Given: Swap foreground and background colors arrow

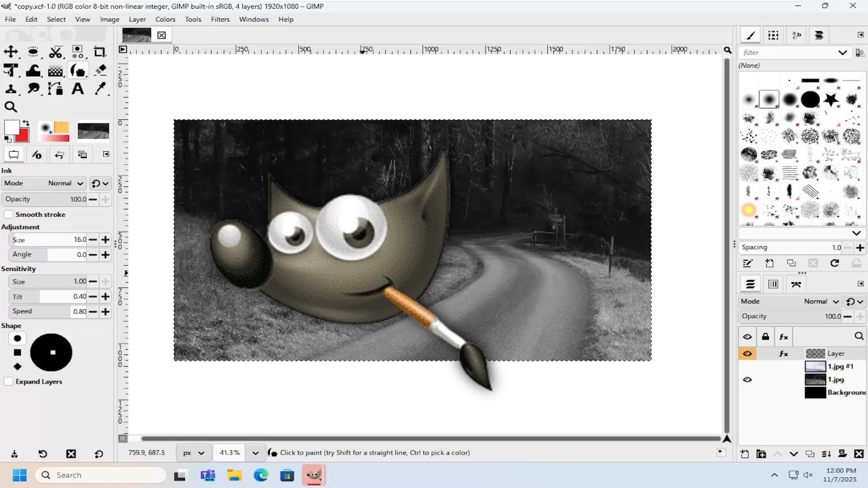Looking at the screenshot, I should pos(26,123).
